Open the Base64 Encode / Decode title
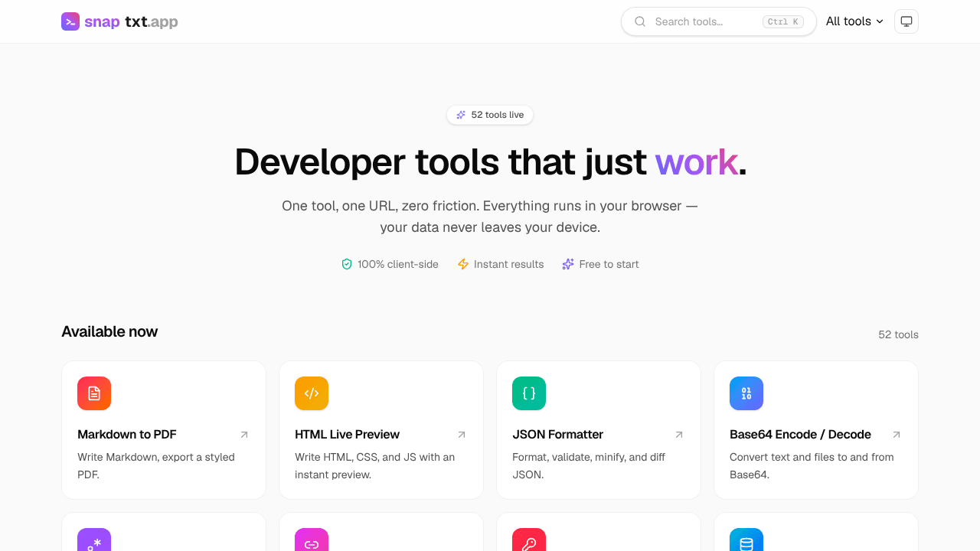The image size is (980, 551). [x=801, y=434]
